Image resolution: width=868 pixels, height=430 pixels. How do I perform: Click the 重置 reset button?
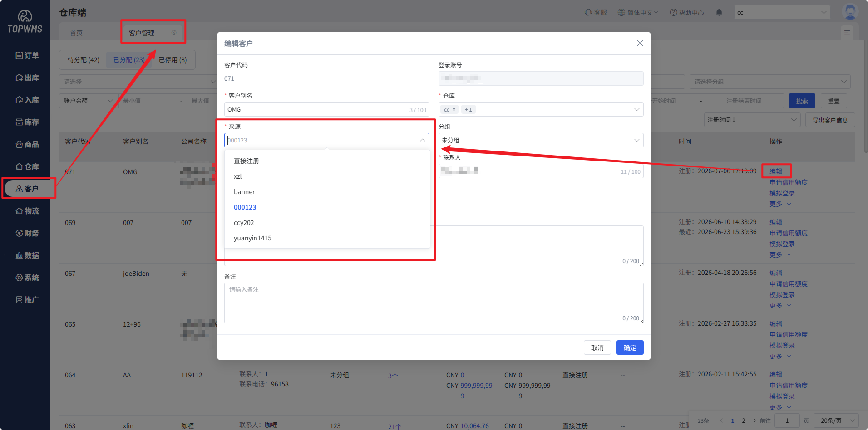click(834, 101)
